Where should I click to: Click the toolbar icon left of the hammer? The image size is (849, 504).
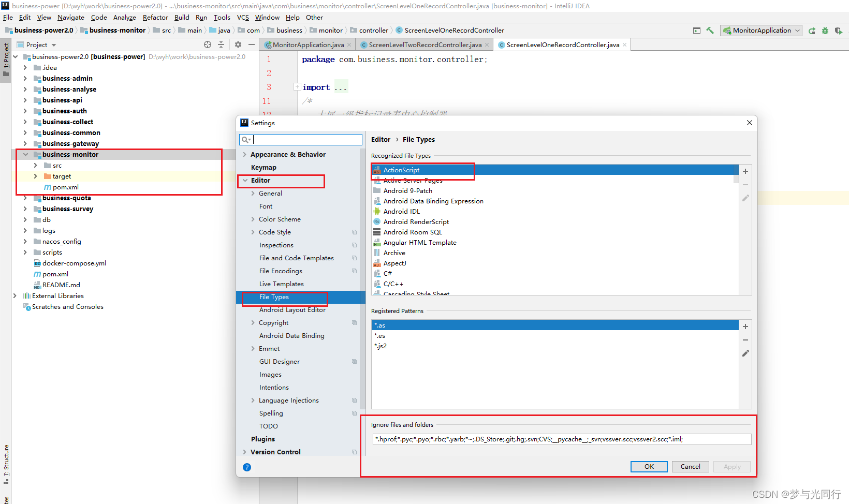coord(697,31)
